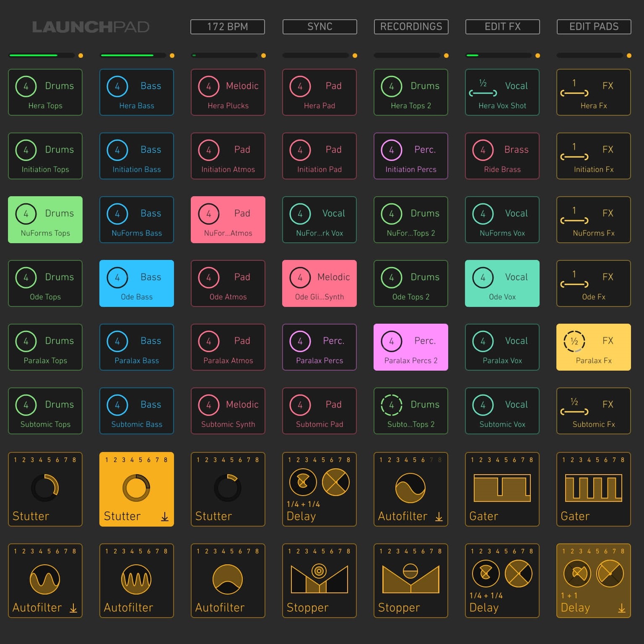This screenshot has height=644, width=644.
Task: Click the Ode Fx one-shot arrow icon
Action: coord(574,284)
